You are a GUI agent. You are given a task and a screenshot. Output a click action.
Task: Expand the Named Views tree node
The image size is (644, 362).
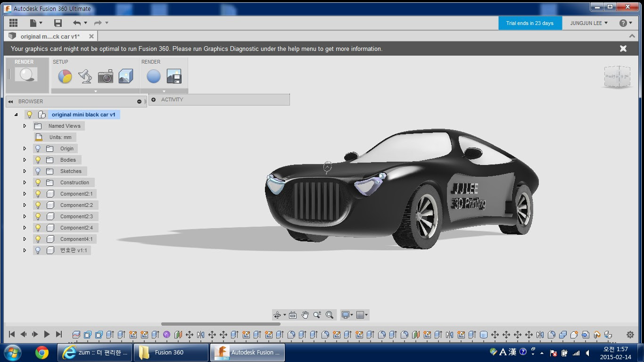click(25, 126)
